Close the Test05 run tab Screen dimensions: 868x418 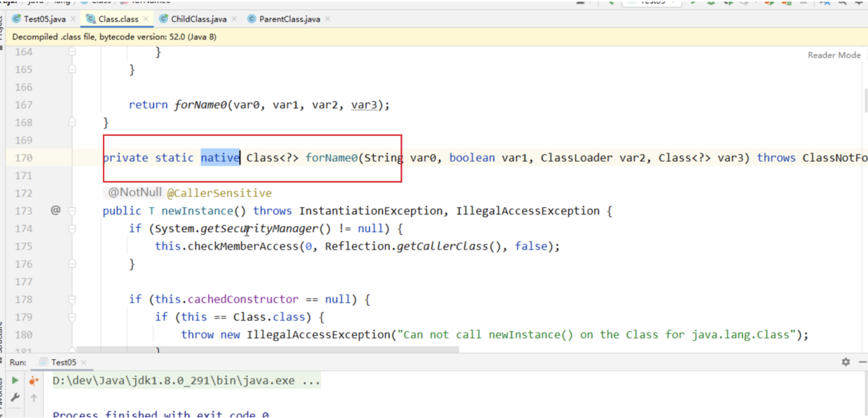[84, 363]
